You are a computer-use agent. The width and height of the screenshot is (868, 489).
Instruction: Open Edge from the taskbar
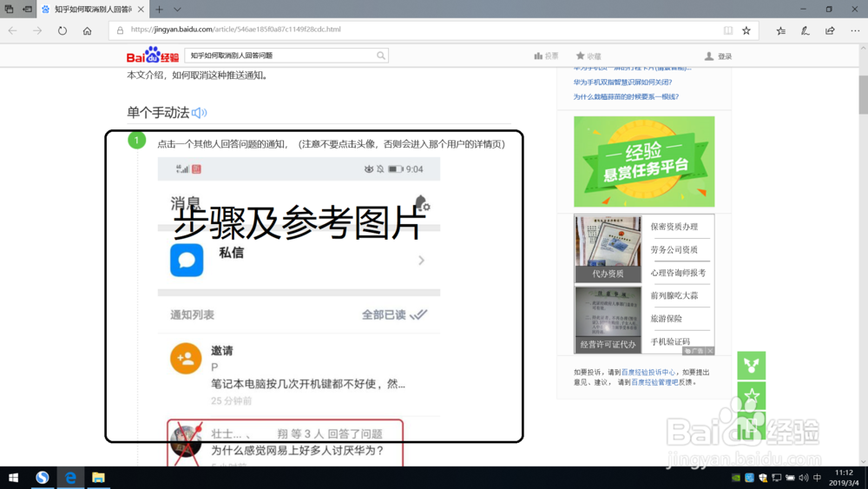point(70,478)
